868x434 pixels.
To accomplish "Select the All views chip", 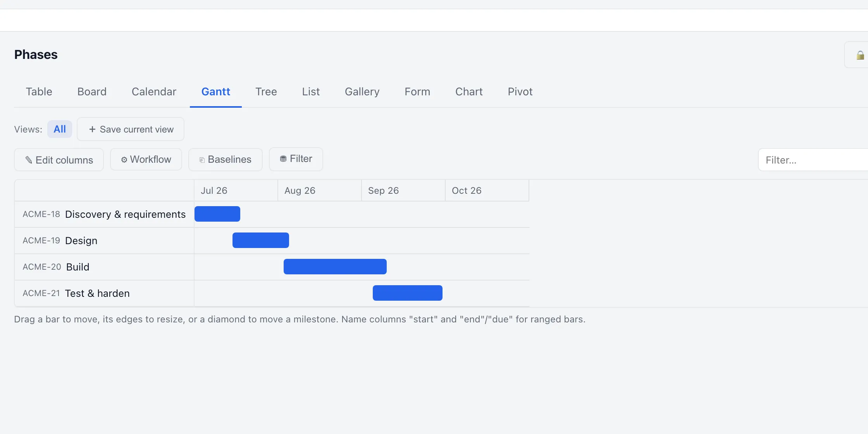I will (x=60, y=129).
